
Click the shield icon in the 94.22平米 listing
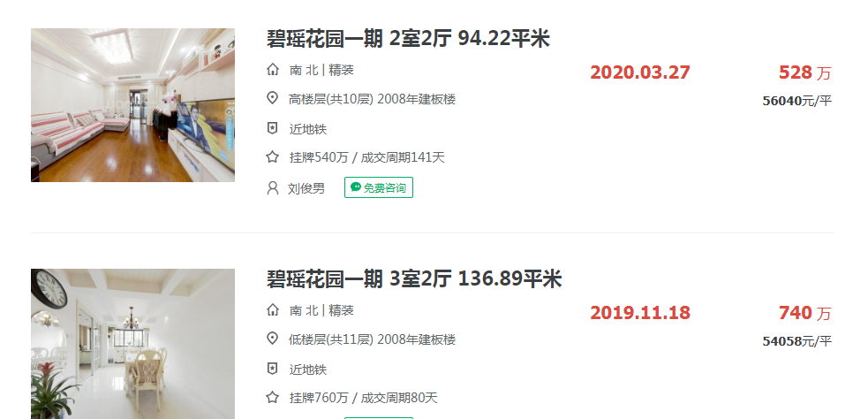point(273,128)
